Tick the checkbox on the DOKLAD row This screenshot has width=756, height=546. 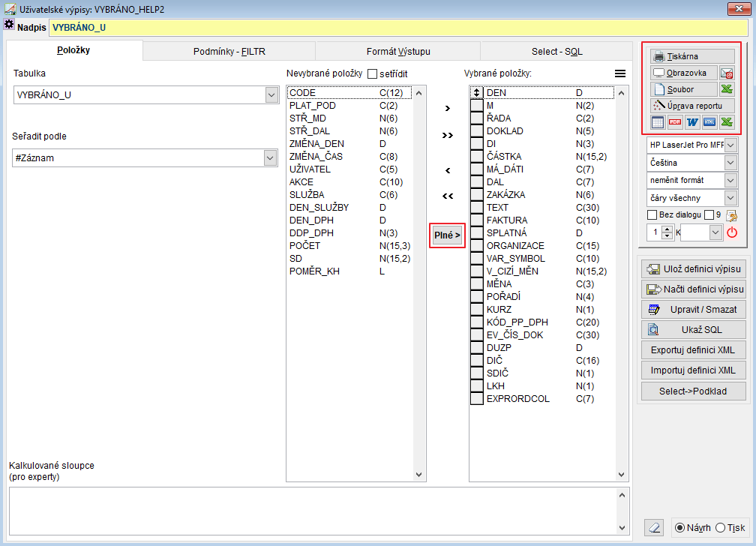coord(476,130)
